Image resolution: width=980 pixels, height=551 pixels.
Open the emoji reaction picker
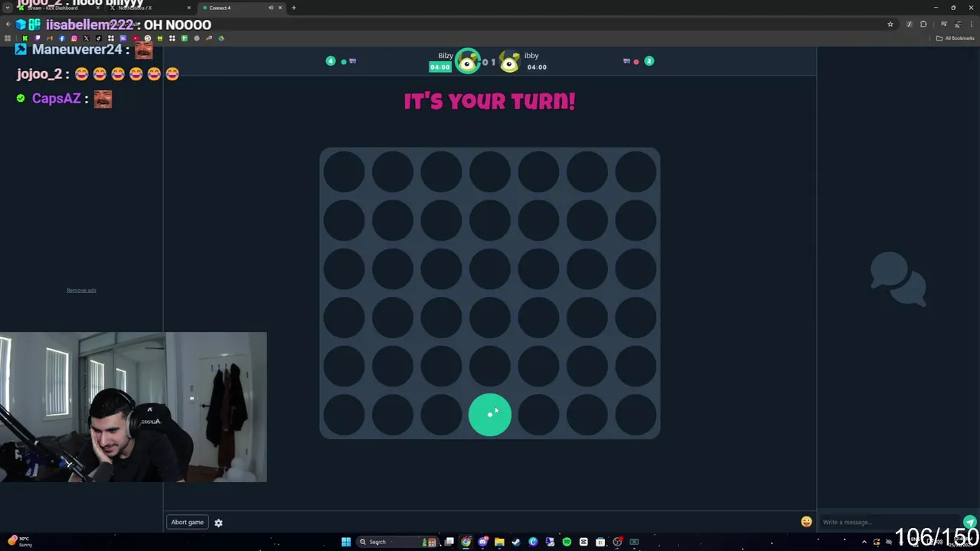806,522
